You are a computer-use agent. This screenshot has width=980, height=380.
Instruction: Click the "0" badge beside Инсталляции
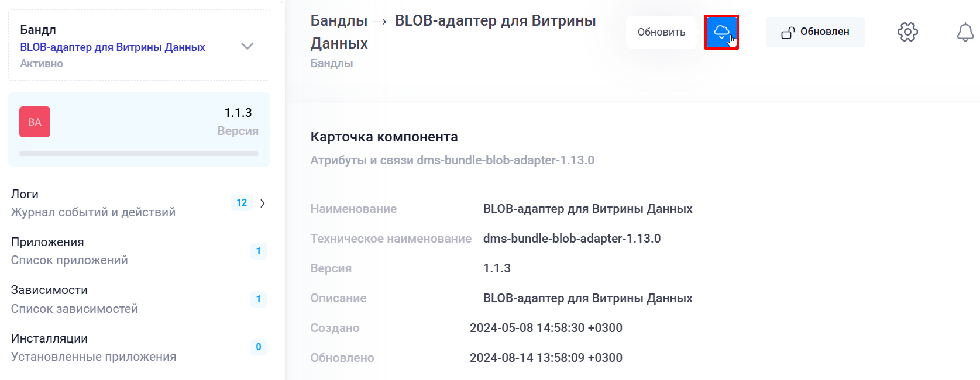click(x=259, y=347)
